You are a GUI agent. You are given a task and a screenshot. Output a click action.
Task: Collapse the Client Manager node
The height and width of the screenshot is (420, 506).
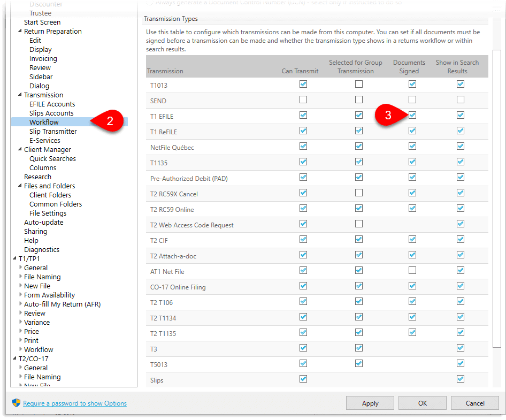[x=20, y=149]
